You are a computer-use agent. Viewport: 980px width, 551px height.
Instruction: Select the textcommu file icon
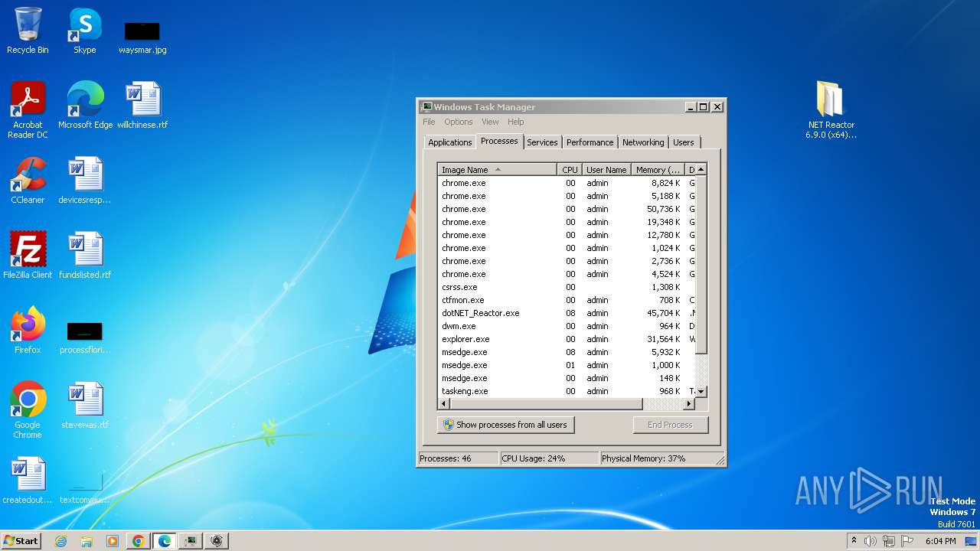pyautogui.click(x=85, y=488)
